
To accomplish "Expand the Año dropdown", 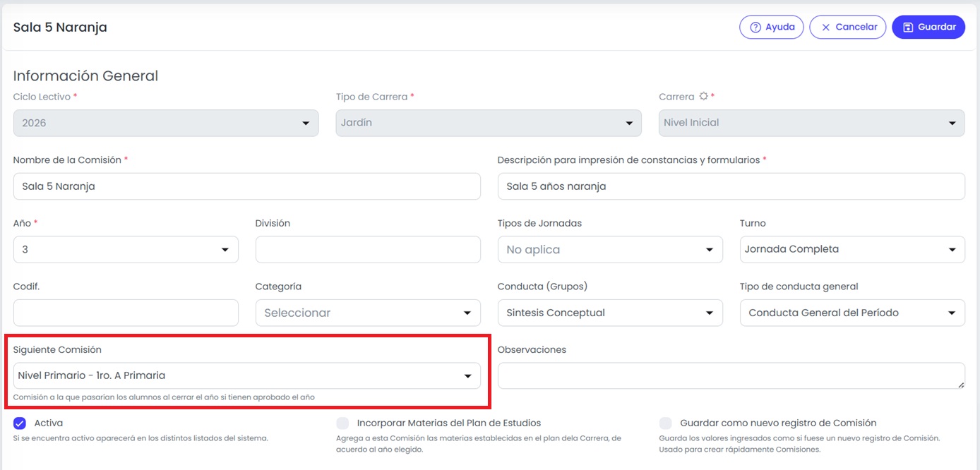I will tap(126, 249).
